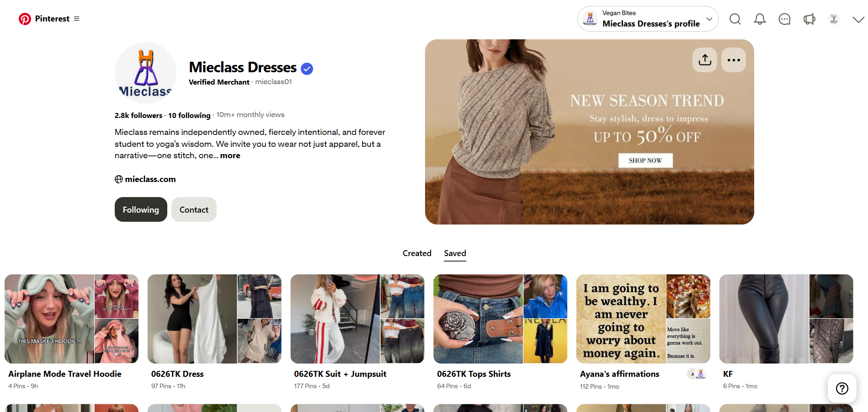Viewport: 868px width, 412px height.
Task: Click the Pinterest wordmark text
Action: click(52, 19)
